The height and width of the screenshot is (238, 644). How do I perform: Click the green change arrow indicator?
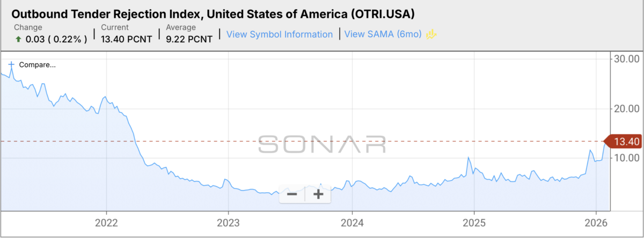pyautogui.click(x=17, y=39)
